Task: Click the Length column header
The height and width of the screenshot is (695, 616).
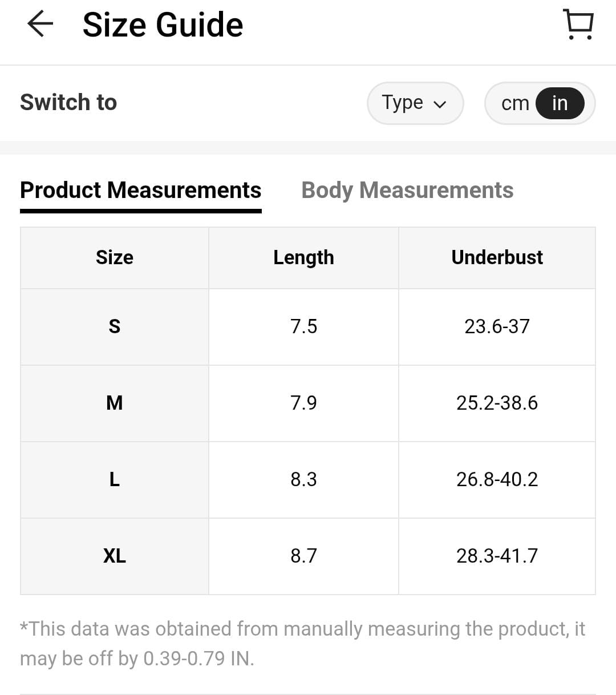Action: point(303,257)
